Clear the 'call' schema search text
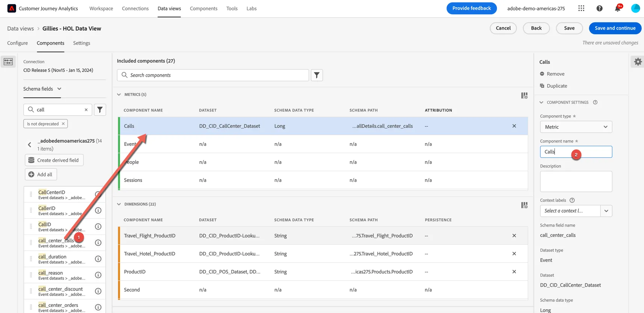 point(86,110)
